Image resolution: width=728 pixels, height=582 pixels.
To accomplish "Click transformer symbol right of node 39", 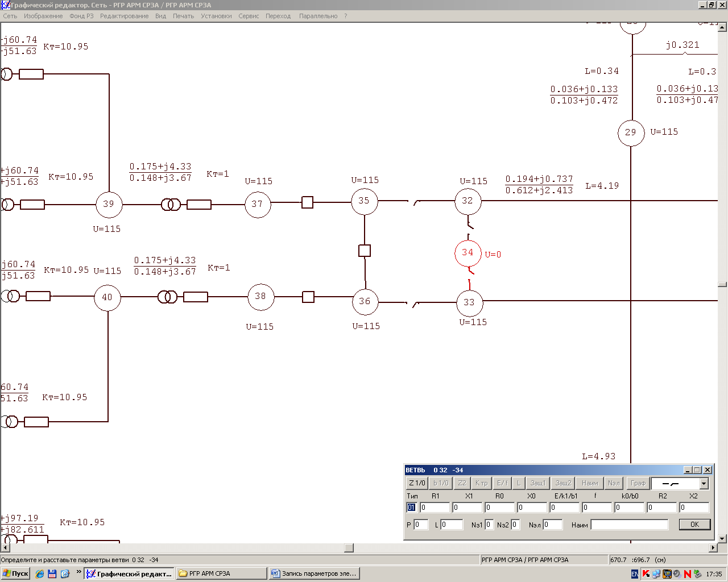I will [x=171, y=205].
